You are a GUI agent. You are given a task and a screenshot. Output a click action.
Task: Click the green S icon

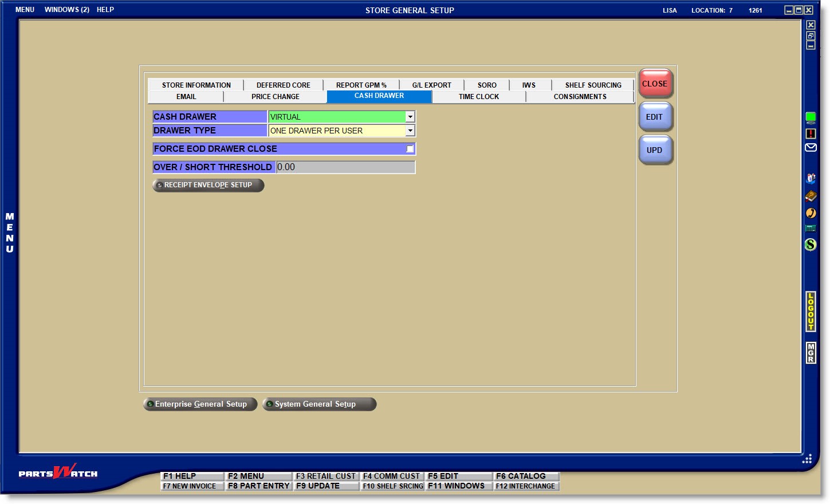pos(811,245)
